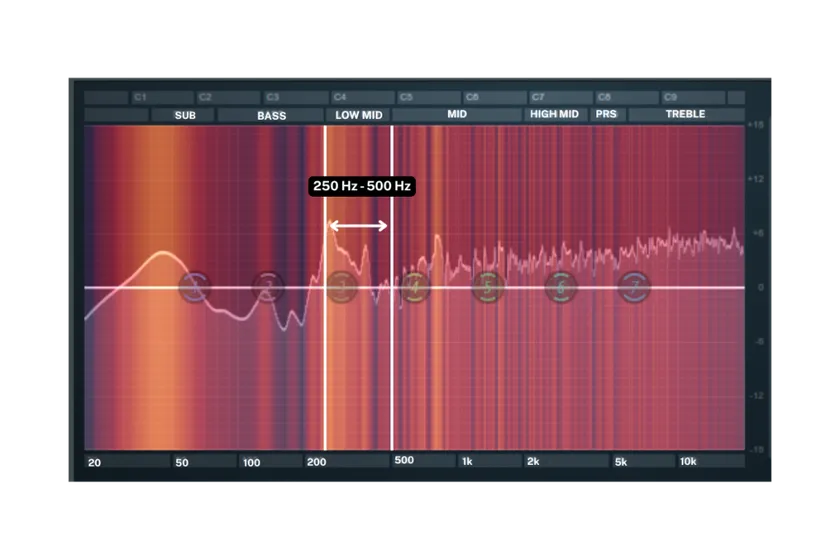Click the 20 Hz frequency label
The image size is (840, 560).
pos(94,462)
